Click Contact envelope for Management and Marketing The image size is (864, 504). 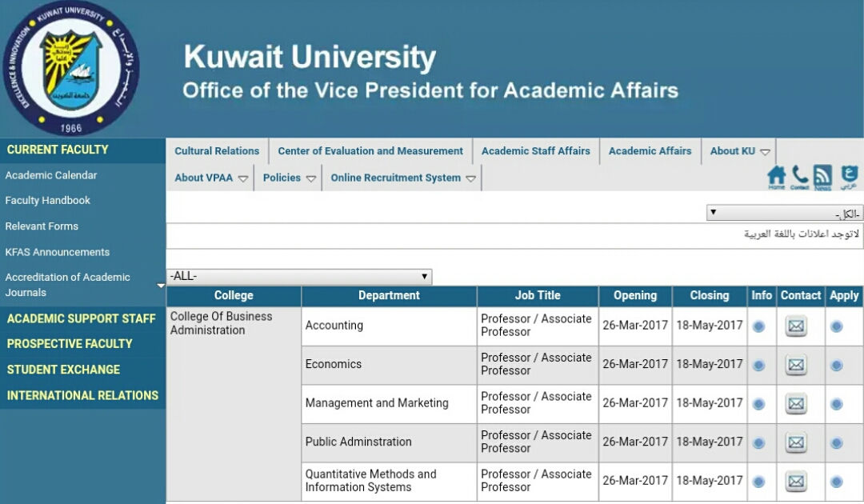click(796, 404)
